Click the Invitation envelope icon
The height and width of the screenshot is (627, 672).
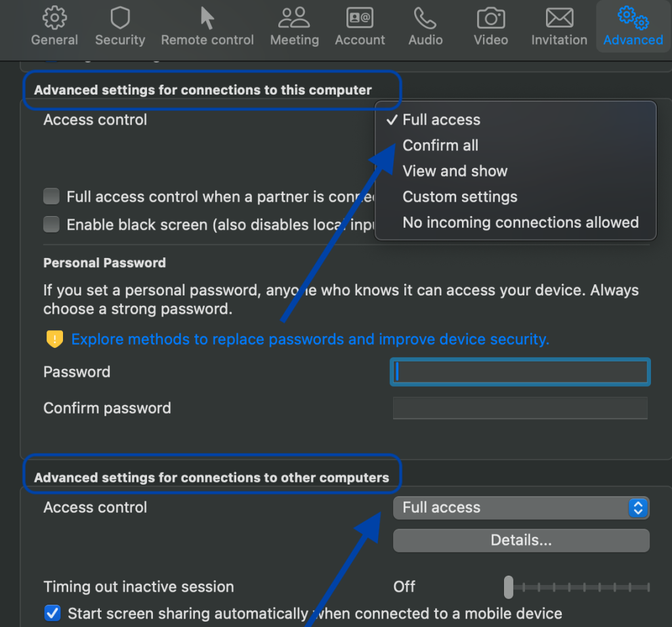558,17
